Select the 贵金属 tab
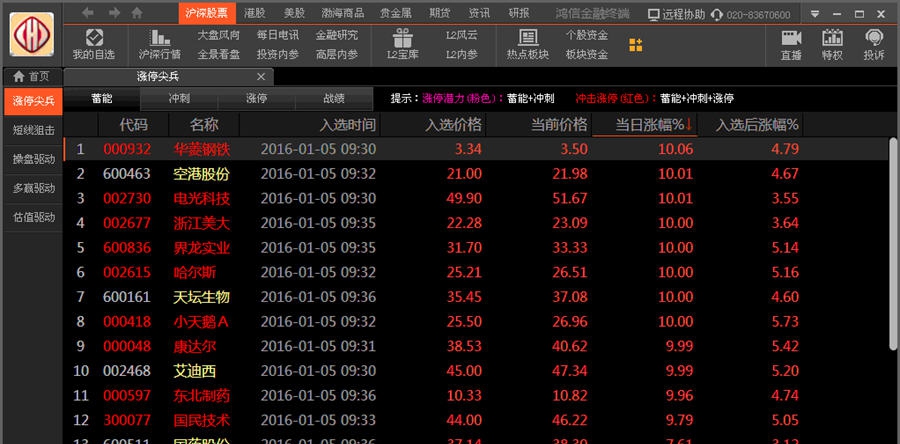This screenshot has height=444, width=900. click(397, 13)
